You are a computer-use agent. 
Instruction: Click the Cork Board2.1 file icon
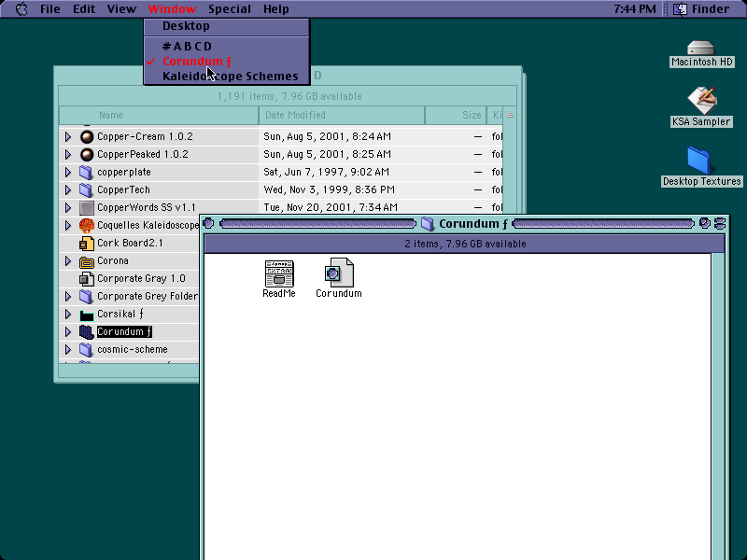click(86, 244)
